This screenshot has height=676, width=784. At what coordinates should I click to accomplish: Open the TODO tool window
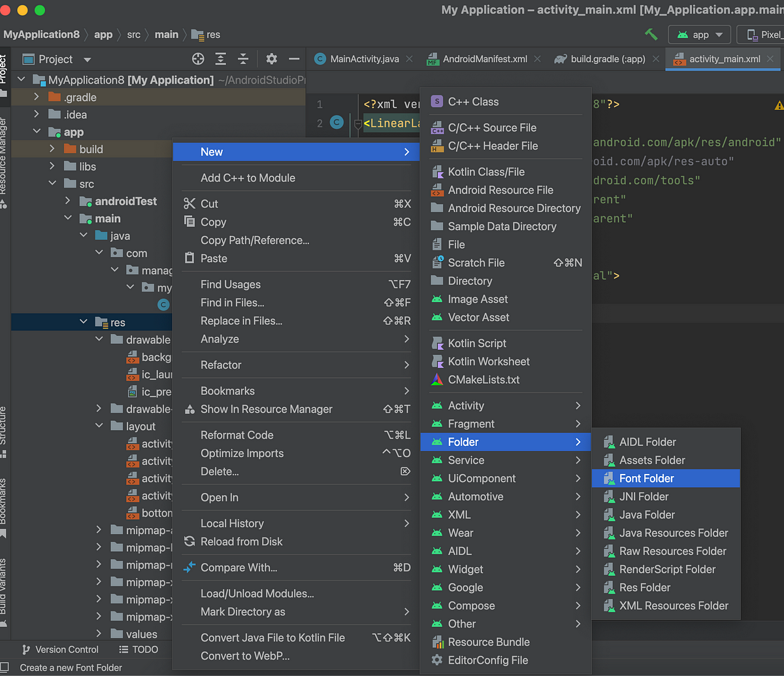[139, 649]
